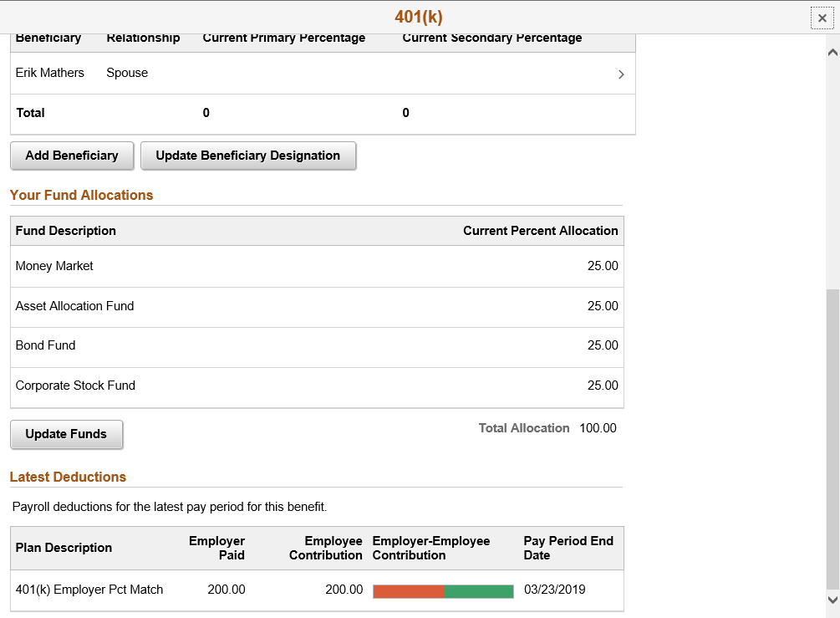
Task: Click the Employer Paid 200.00 value
Action: (x=227, y=590)
